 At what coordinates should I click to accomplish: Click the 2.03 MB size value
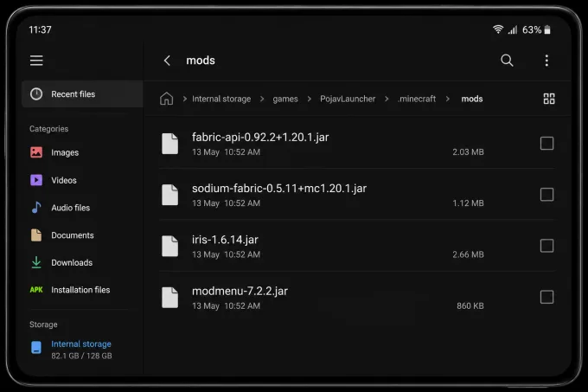[468, 152]
